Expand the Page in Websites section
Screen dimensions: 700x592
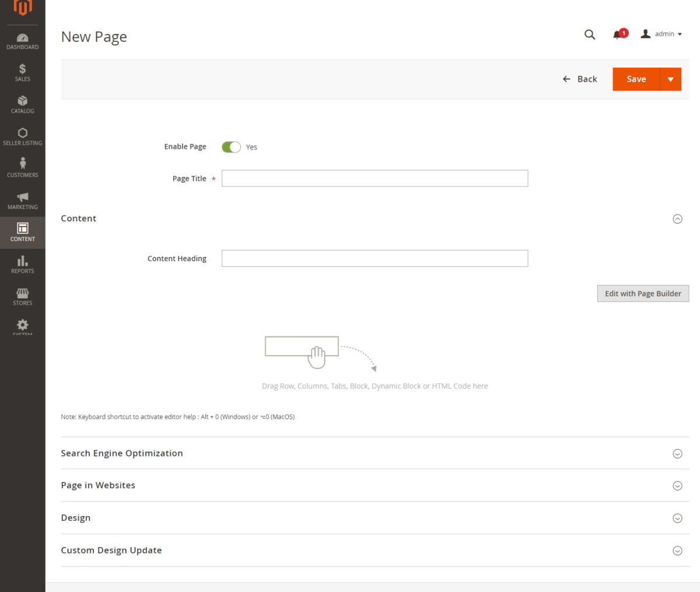tap(374, 486)
